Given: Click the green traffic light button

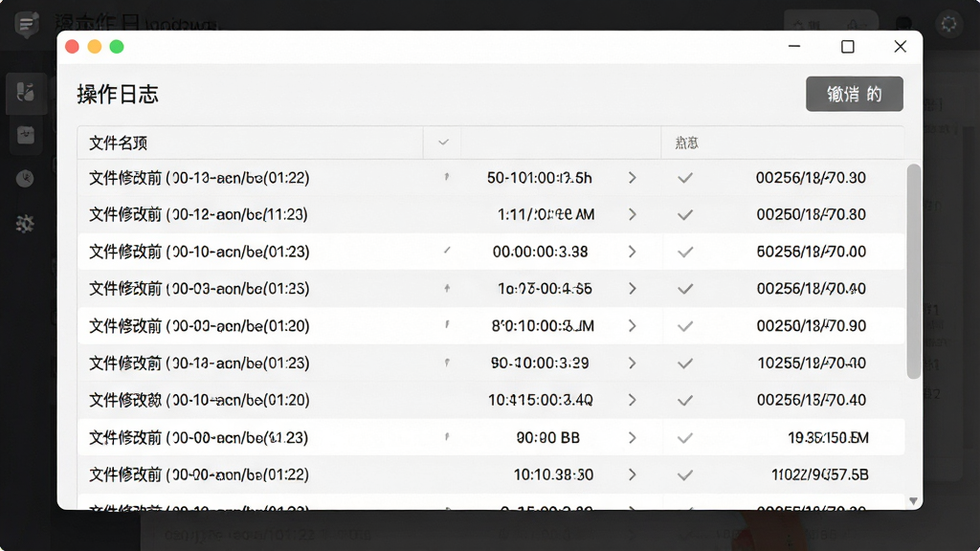Looking at the screenshot, I should [117, 47].
